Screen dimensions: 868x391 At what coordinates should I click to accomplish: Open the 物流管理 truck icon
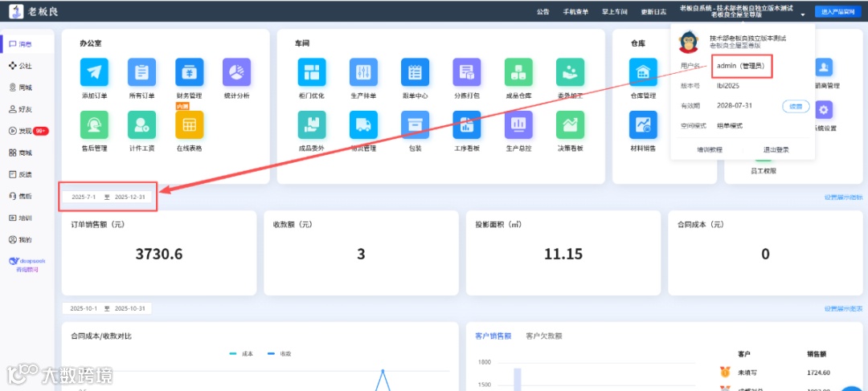click(x=364, y=124)
